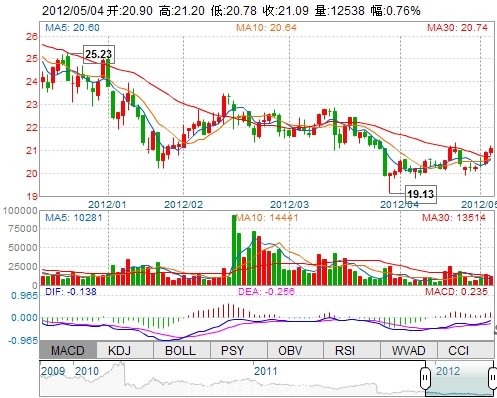This screenshot has width=497, height=398.
Task: Click the right range slider handle
Action: tap(493, 378)
